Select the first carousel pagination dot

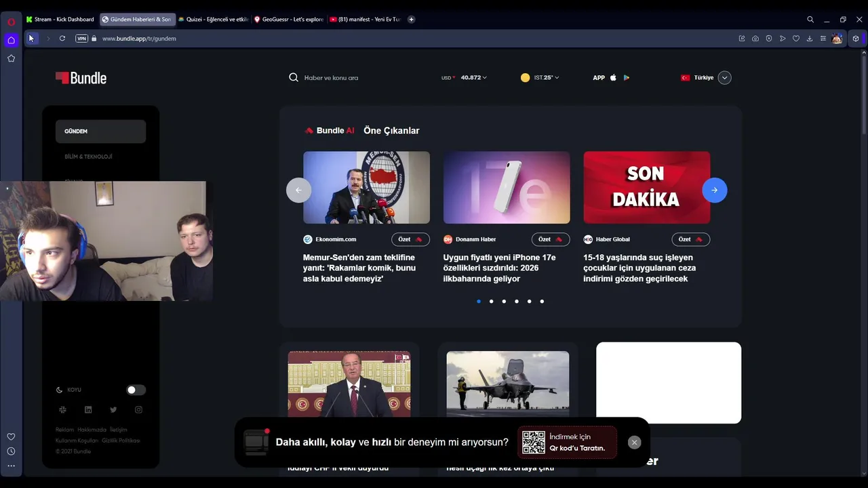[479, 302]
